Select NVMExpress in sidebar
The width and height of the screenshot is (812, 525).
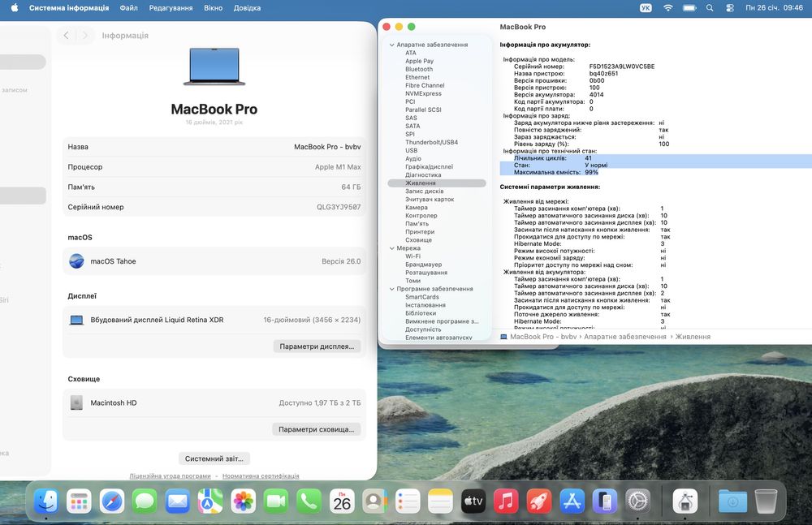click(423, 93)
